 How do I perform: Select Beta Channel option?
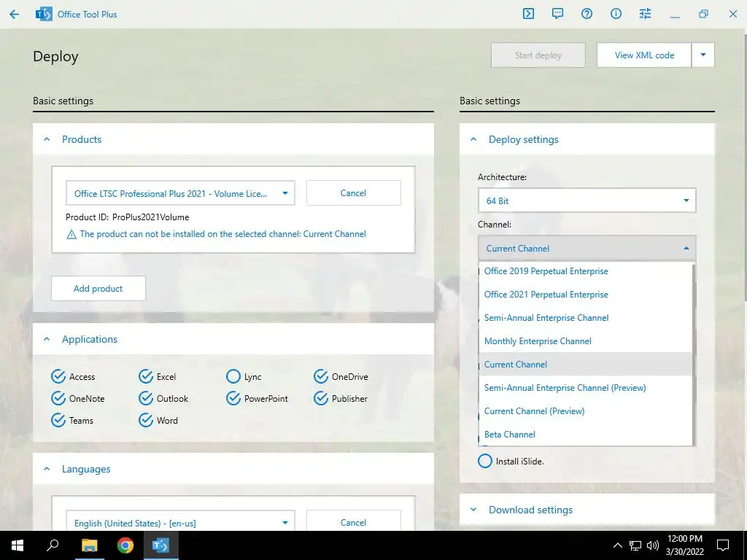(585, 435)
